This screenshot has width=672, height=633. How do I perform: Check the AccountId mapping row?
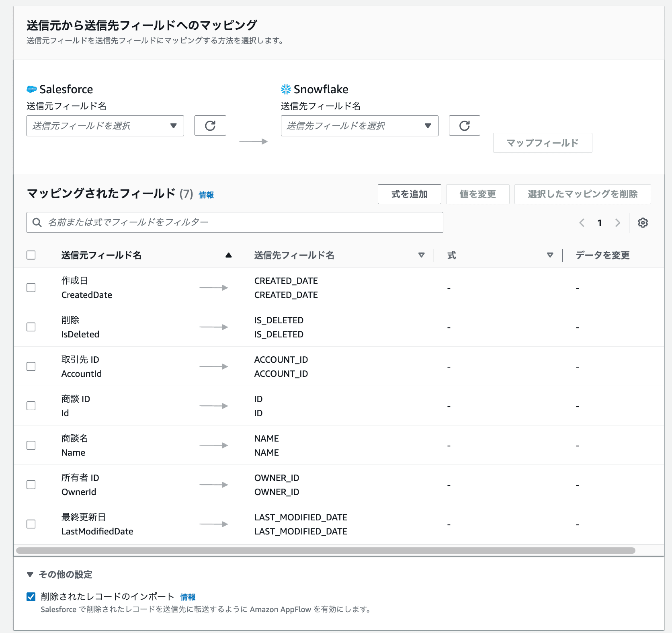pos(31,366)
